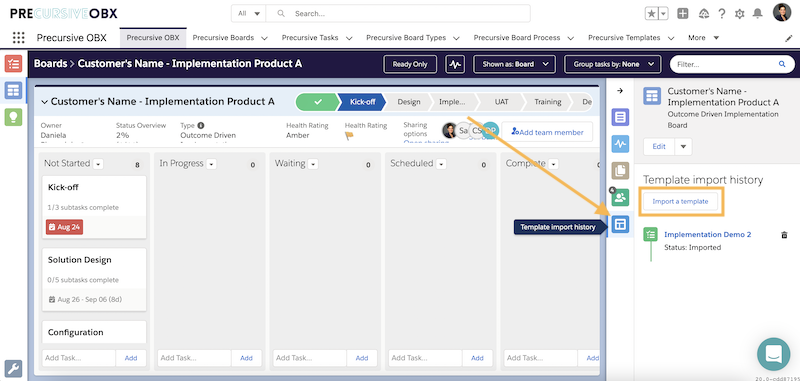Expand the Precursive Boards tab menu
Image resolution: width=800 pixels, height=381 pixels.
tap(264, 38)
